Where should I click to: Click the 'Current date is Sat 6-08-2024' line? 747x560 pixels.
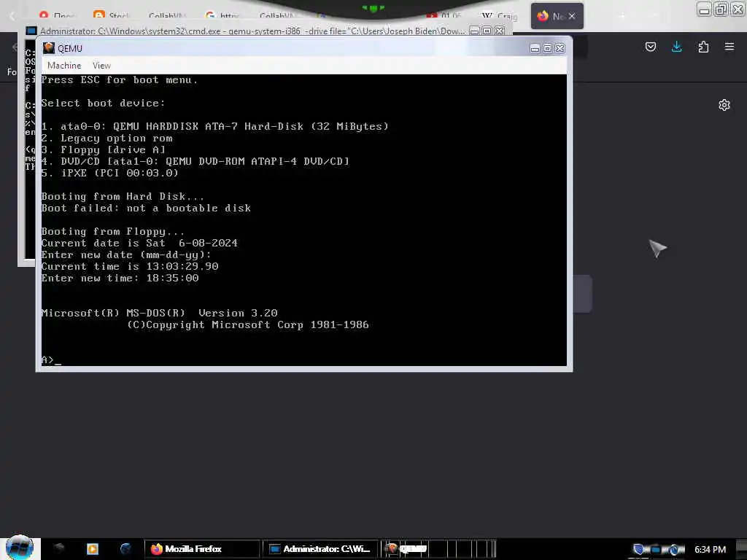pos(139,243)
